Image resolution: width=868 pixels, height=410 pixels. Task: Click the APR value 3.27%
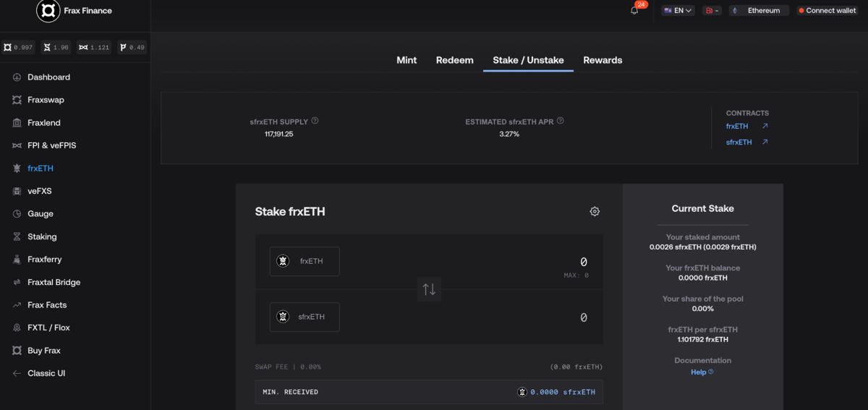509,134
